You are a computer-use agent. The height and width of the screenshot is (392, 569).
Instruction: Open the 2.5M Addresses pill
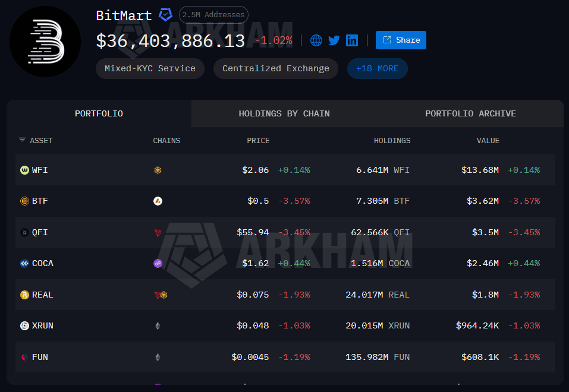point(213,15)
